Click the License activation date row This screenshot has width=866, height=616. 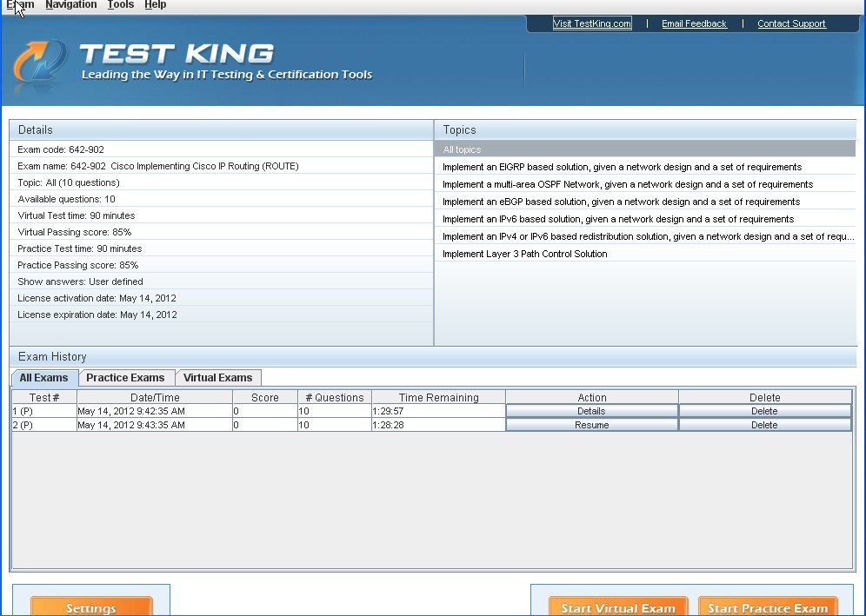coord(221,298)
